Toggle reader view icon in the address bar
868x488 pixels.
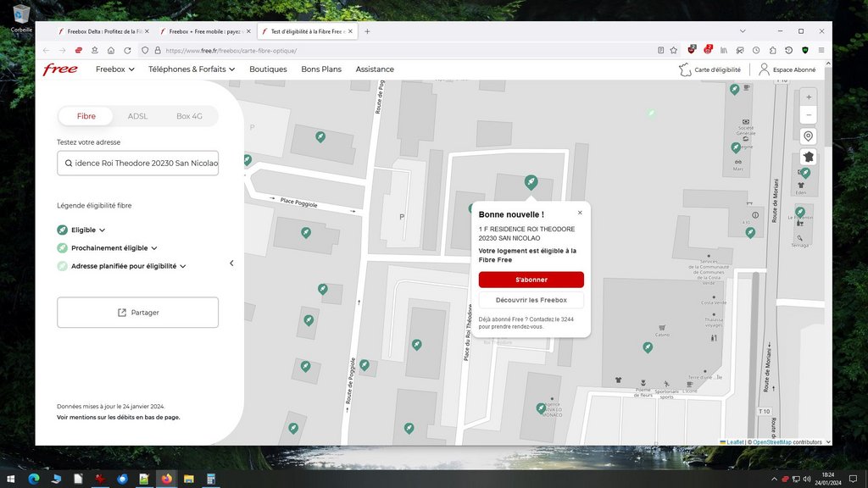(660, 50)
